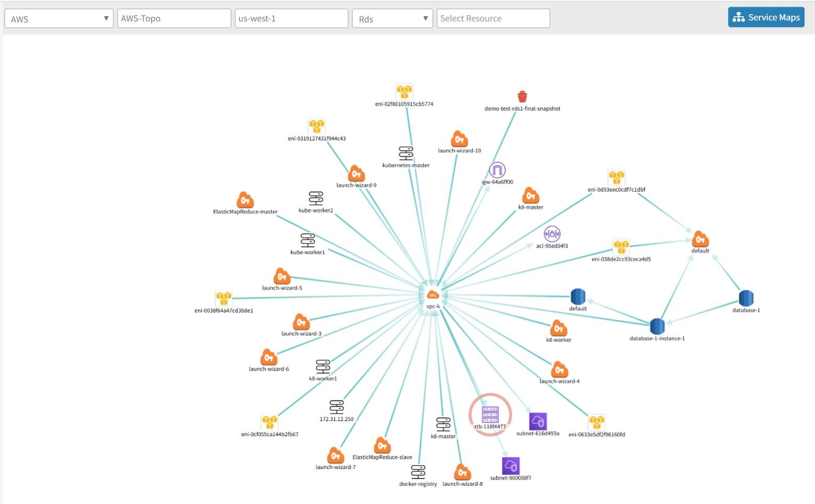The height and width of the screenshot is (504, 815).
Task: Open the Rds resource type dropdown
Action: pos(392,18)
